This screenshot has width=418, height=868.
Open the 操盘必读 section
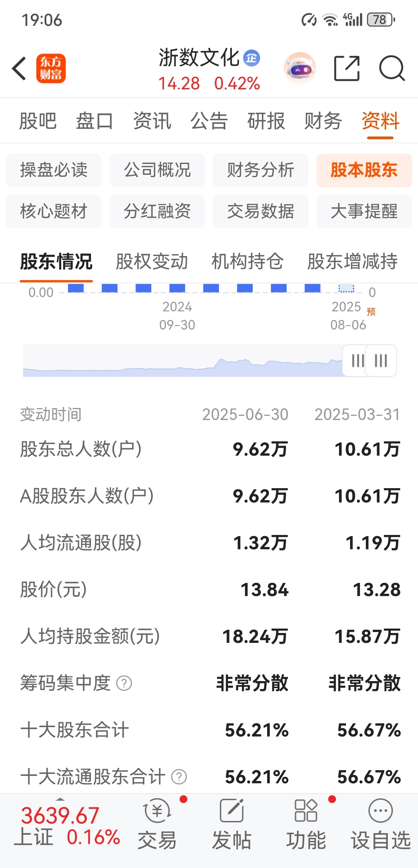coord(54,170)
